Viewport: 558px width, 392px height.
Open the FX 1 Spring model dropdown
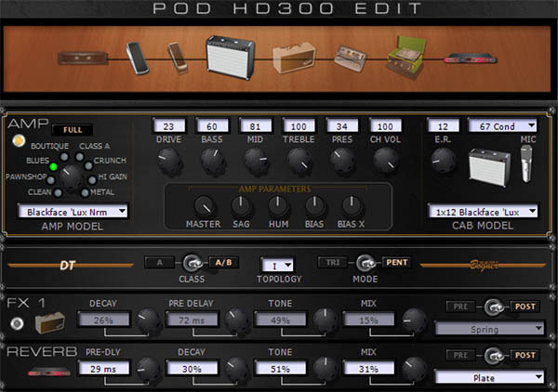pos(489,329)
